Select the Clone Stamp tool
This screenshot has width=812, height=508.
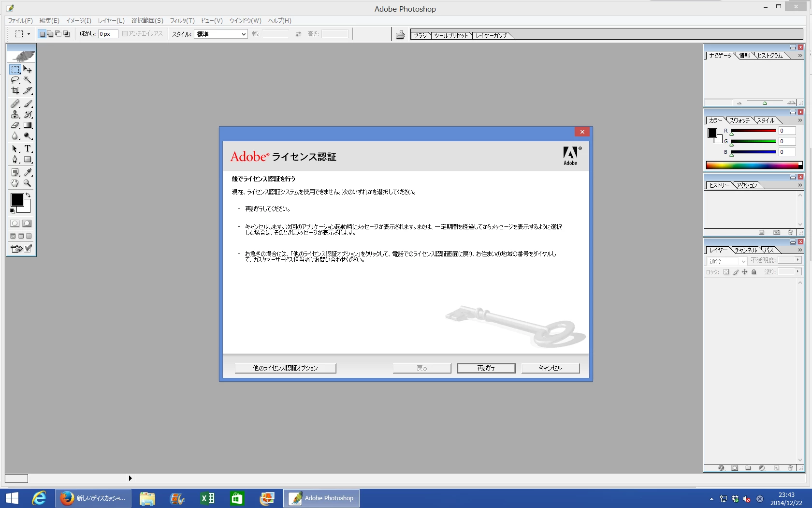15,115
